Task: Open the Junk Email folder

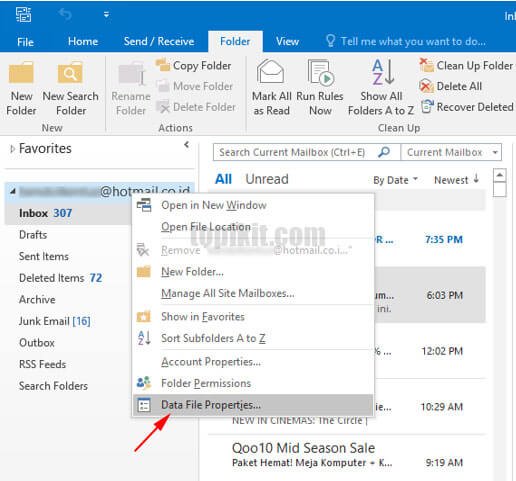Action: coord(54,321)
